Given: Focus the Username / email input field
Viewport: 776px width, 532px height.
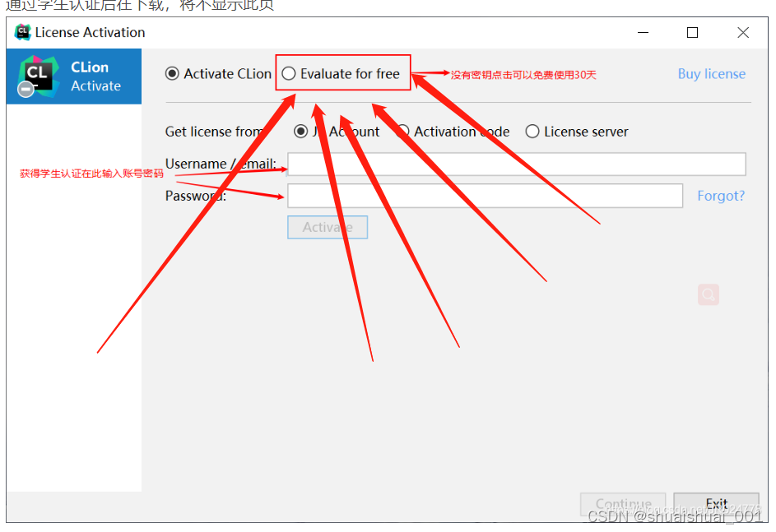Looking at the screenshot, I should pos(517,164).
